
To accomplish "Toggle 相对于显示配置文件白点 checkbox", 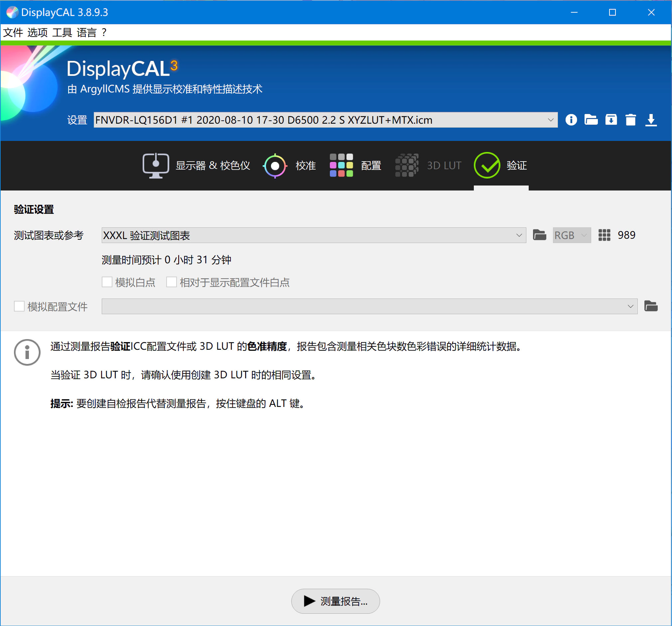I will click(x=171, y=282).
